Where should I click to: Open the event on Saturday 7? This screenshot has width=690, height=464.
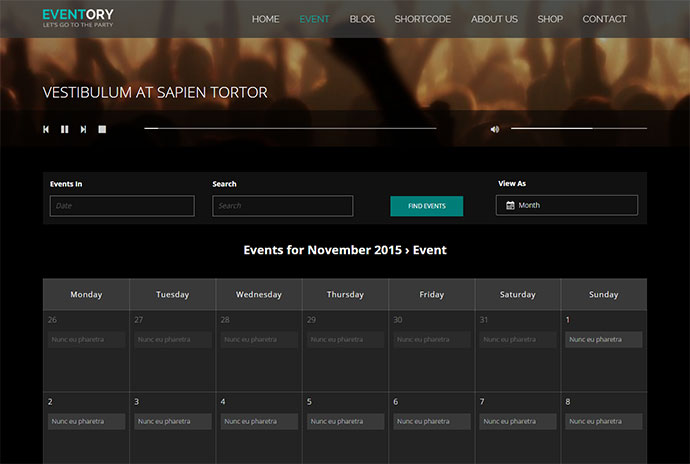518,421
